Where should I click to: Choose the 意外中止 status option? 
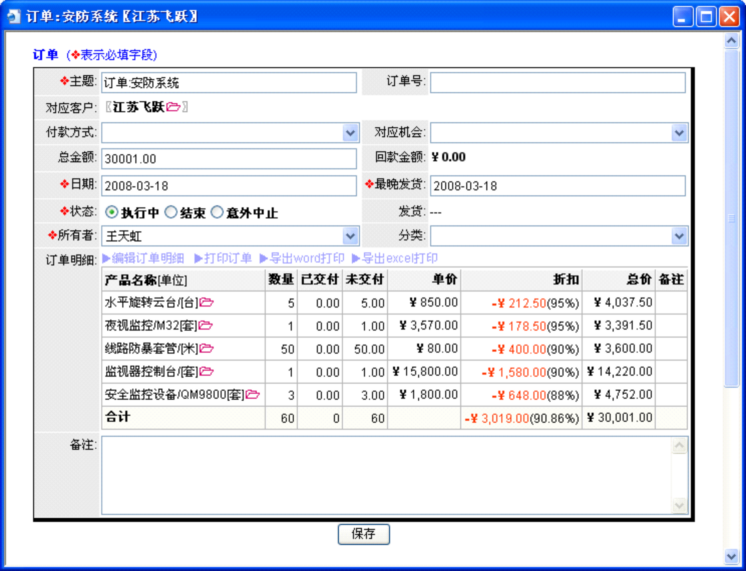(x=218, y=212)
